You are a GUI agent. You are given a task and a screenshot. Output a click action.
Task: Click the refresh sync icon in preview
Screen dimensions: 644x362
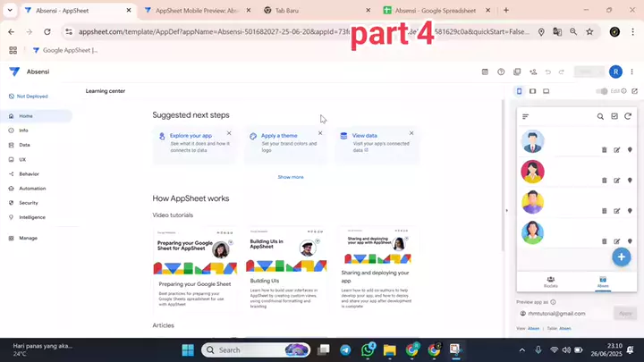click(x=628, y=116)
